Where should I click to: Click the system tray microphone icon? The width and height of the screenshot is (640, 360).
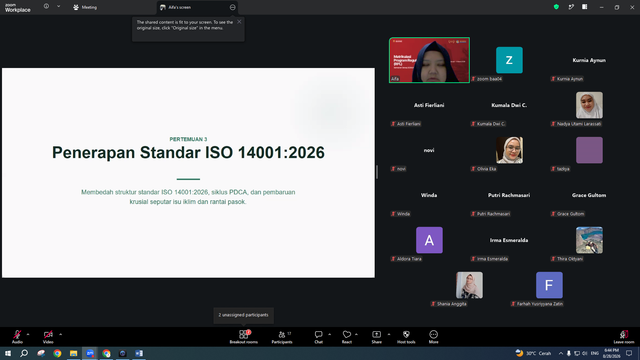click(569, 353)
